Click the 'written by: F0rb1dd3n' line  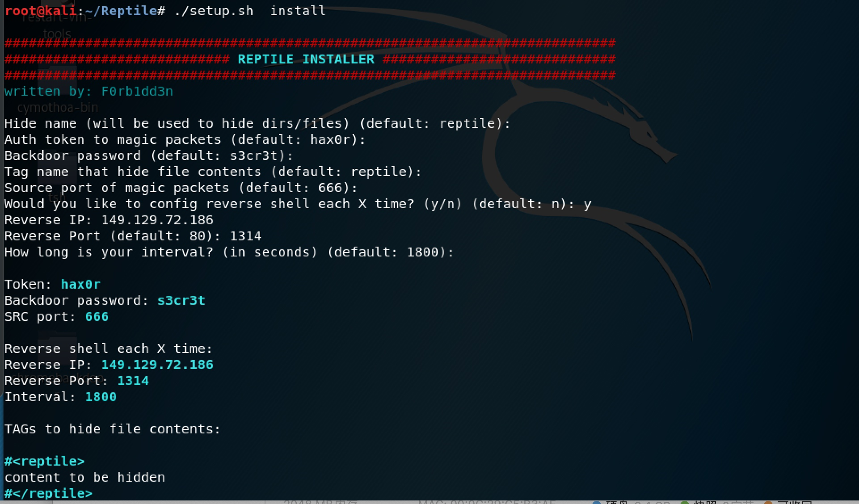click(88, 91)
